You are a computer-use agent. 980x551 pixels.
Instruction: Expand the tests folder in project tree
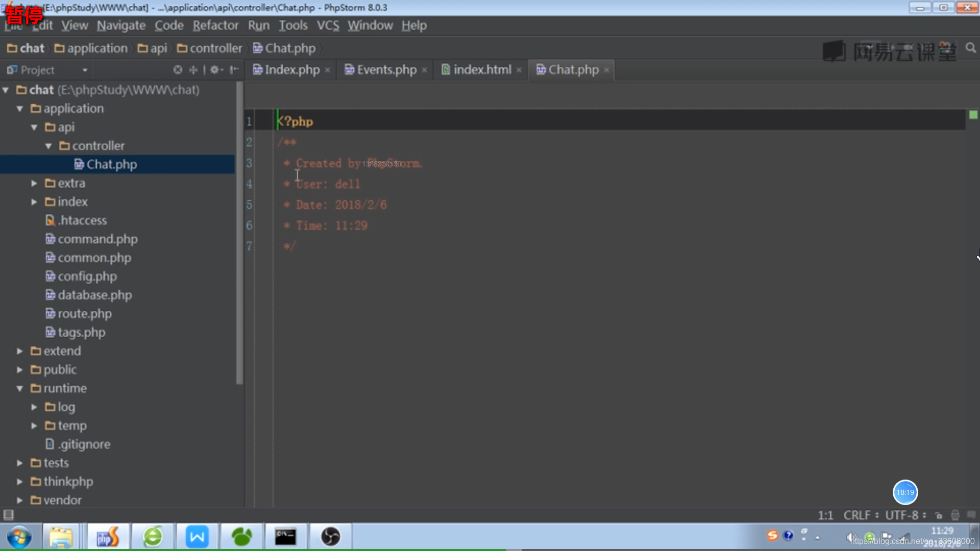click(x=18, y=463)
